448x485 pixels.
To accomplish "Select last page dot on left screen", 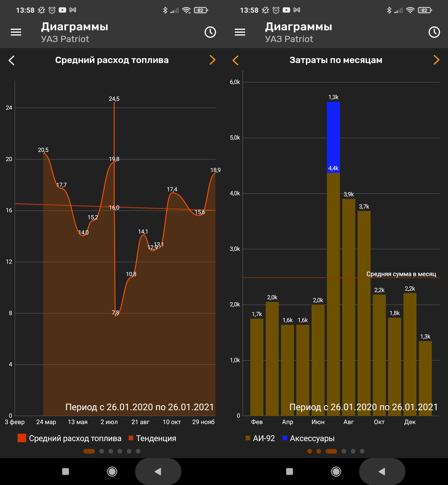I will 138,451.
